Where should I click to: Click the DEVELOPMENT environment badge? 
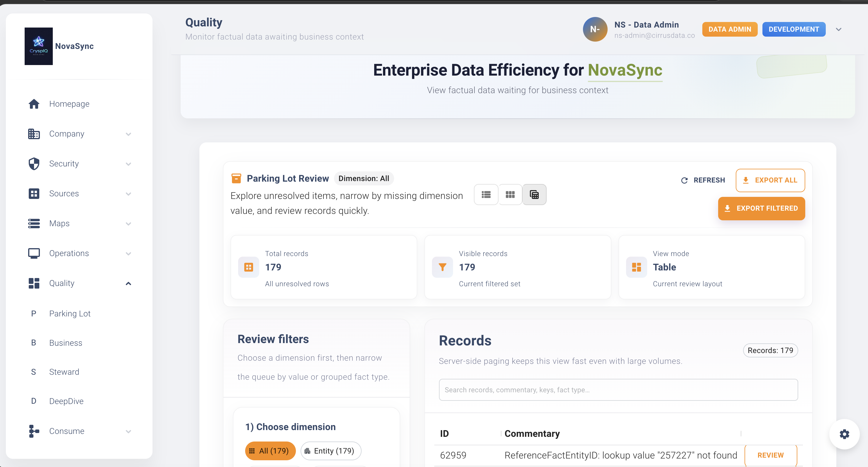(x=794, y=30)
